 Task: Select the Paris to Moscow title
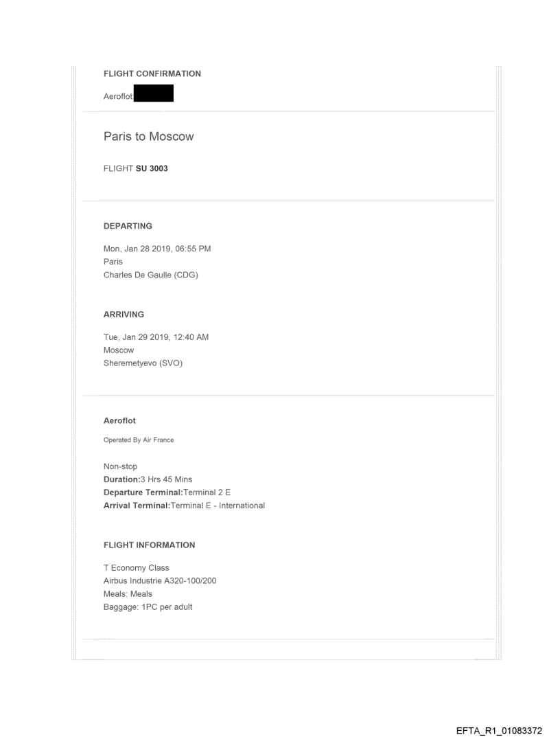click(148, 137)
